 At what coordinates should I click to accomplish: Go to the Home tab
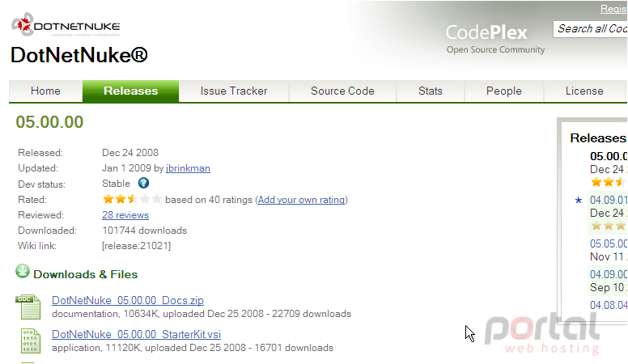click(x=45, y=91)
